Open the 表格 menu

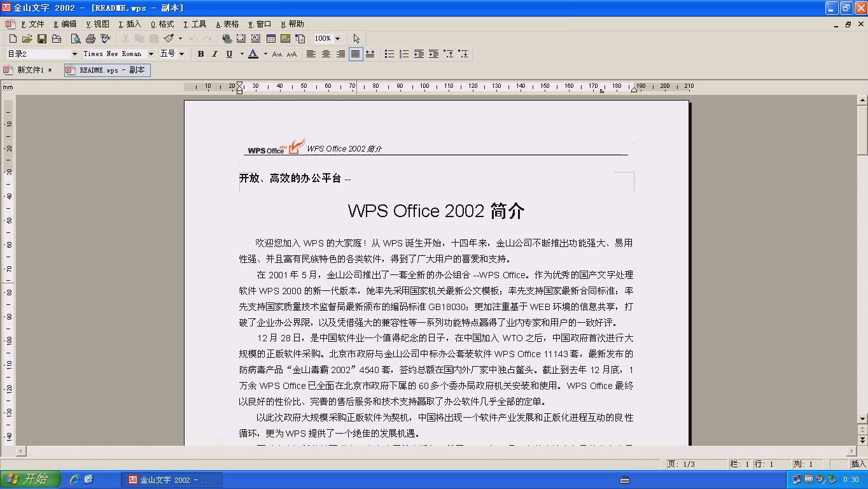click(x=227, y=24)
